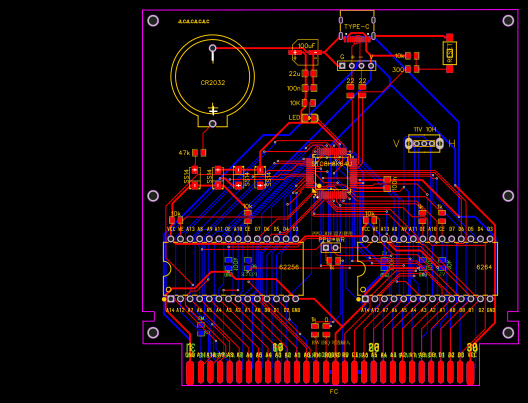Image resolution: width=528 pixels, height=403 pixels.
Task: Click the 100n capacitor below 22u
Action: (309, 88)
